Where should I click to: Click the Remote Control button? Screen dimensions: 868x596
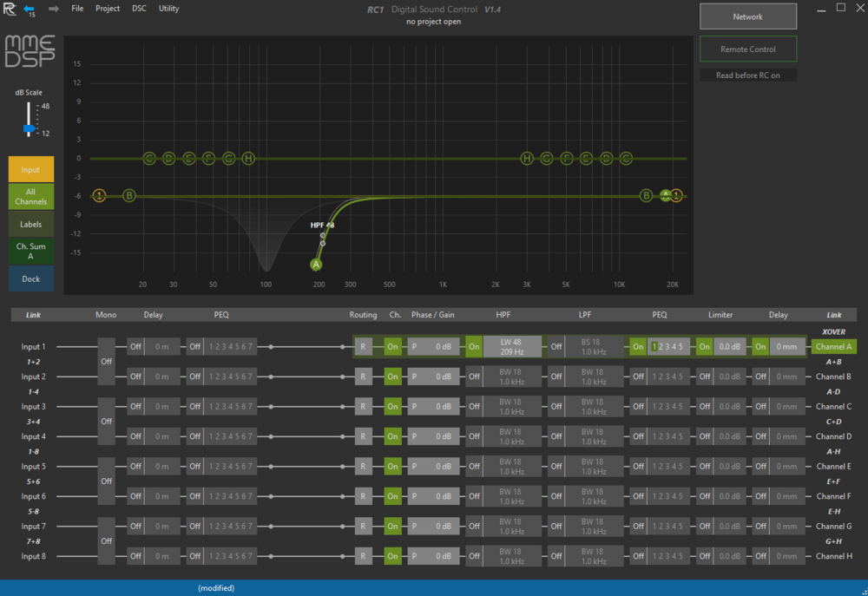[x=747, y=49]
